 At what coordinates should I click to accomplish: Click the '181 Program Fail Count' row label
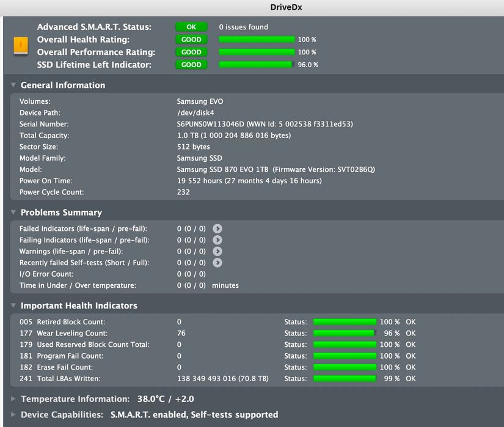click(x=61, y=356)
